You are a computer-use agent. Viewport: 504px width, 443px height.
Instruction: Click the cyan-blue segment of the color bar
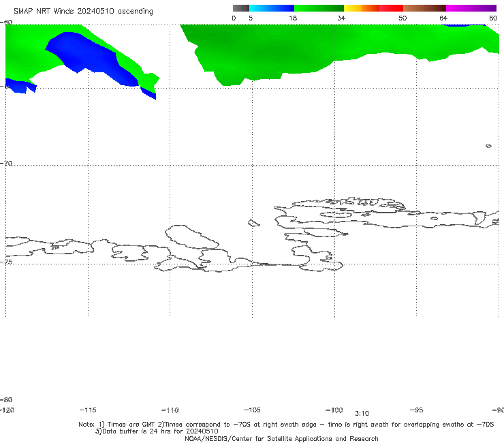(x=272, y=8)
